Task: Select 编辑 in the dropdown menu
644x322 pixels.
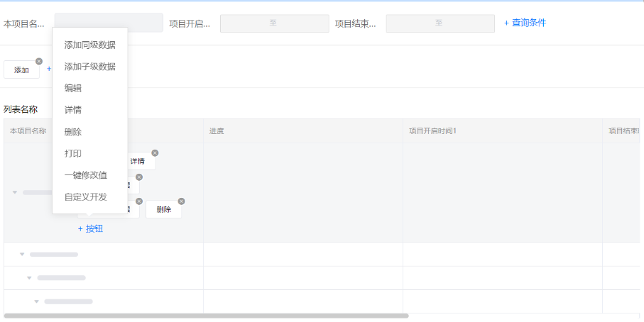Action: pos(73,88)
